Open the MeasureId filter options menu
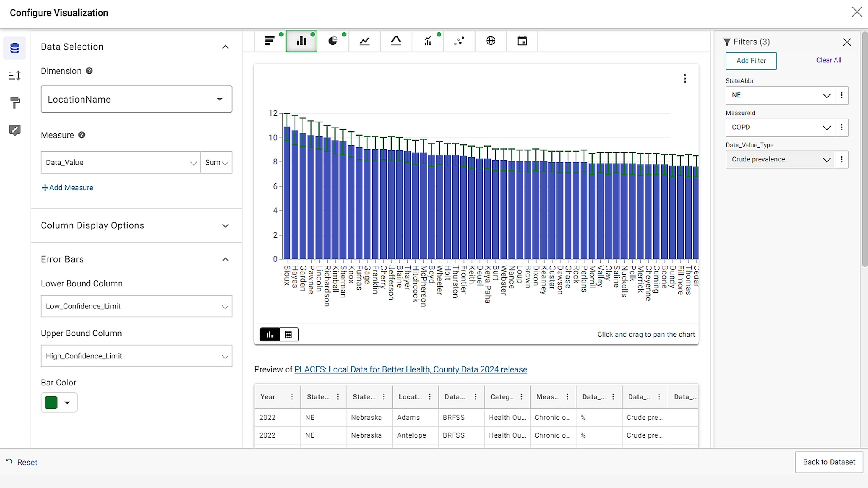 click(842, 128)
